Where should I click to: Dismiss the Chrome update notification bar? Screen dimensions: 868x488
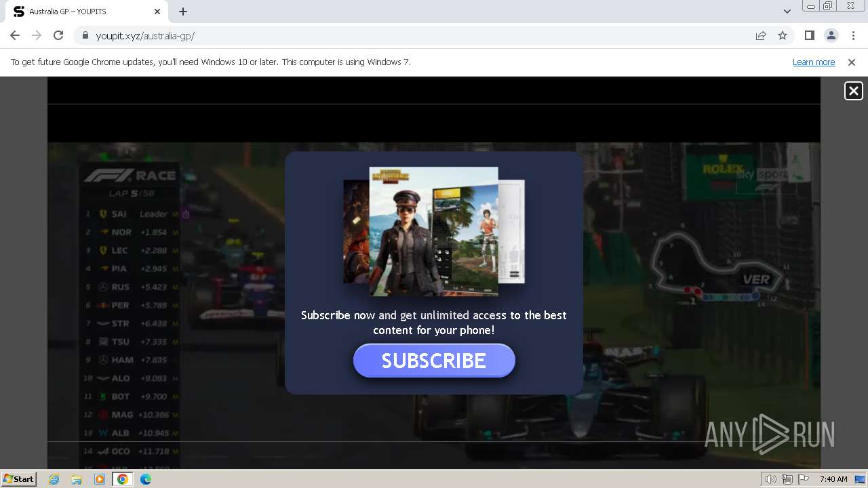tap(852, 62)
